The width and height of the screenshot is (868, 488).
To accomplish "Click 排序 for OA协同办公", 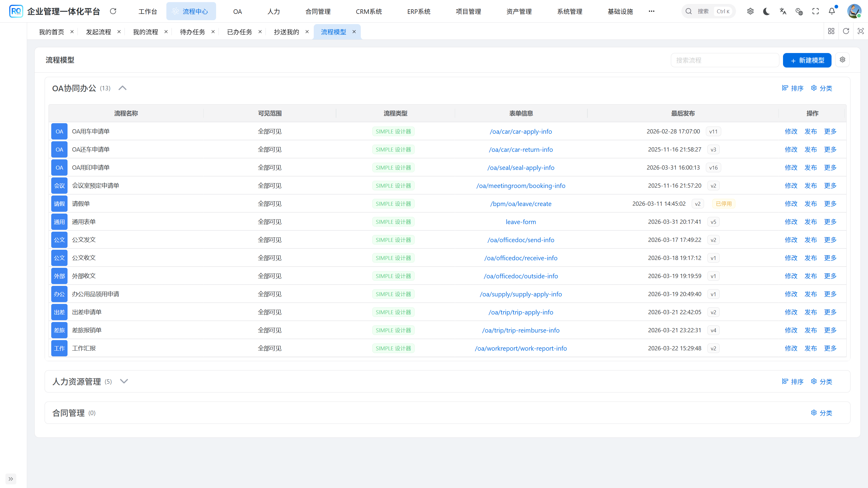I will [x=793, y=88].
